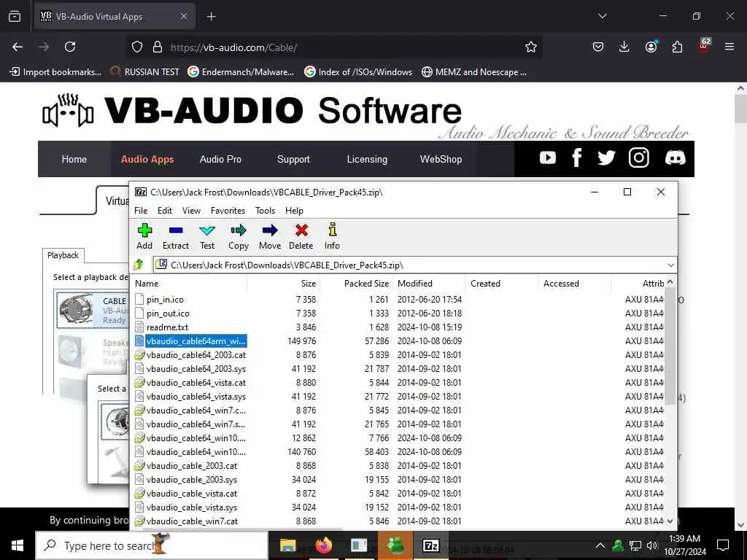This screenshot has height=560, width=747.
Task: Select the pin_in.ico file
Action: (165, 300)
